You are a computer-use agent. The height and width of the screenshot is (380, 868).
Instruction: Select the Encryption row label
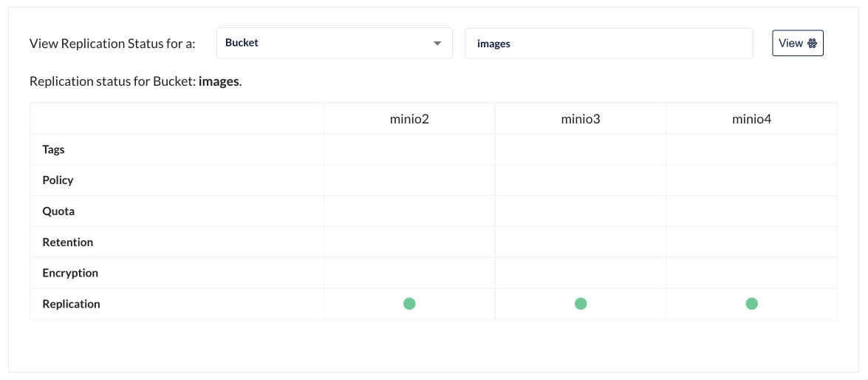click(70, 273)
